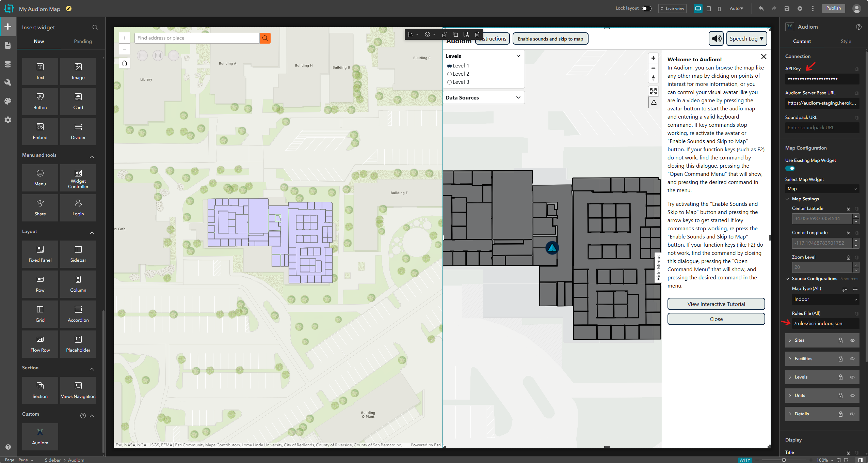Switch to the Pending widgets tab

pos(83,41)
